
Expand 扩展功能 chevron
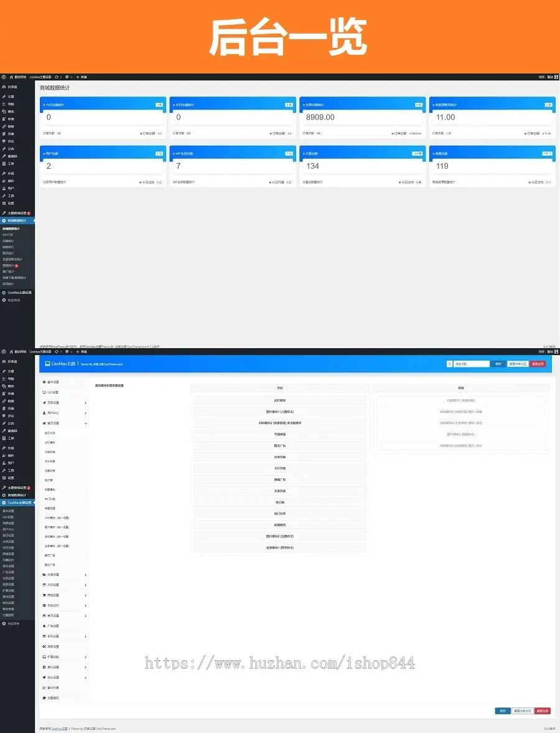[x=85, y=657]
